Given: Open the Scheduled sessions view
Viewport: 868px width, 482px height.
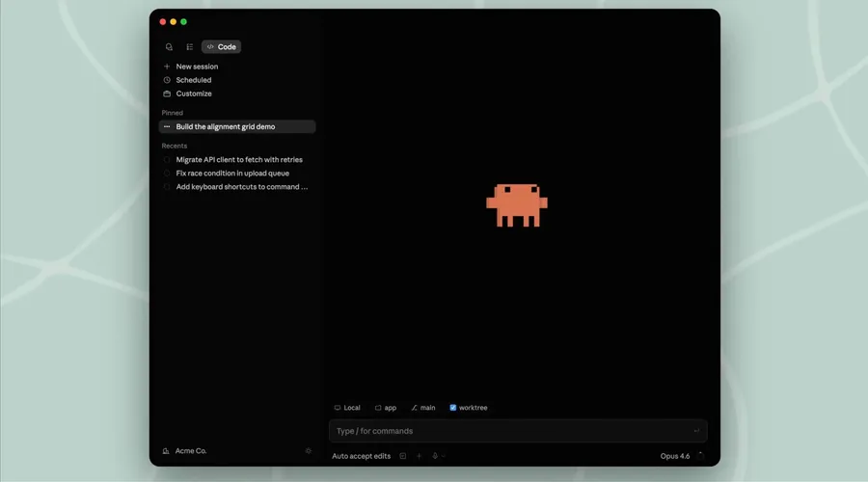Looking at the screenshot, I should pos(193,80).
